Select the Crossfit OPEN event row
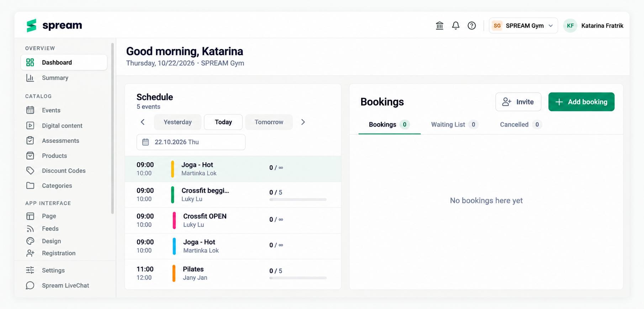The width and height of the screenshot is (644, 309). (233, 220)
